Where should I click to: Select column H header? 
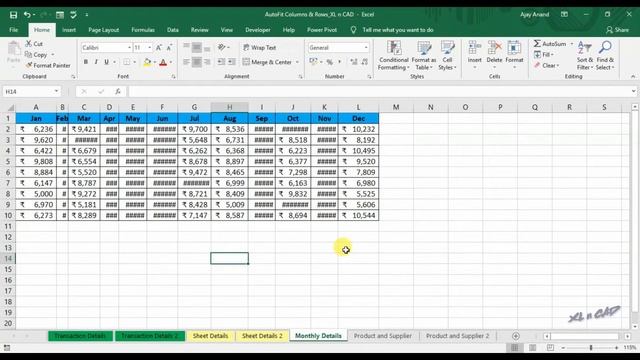tap(229, 107)
